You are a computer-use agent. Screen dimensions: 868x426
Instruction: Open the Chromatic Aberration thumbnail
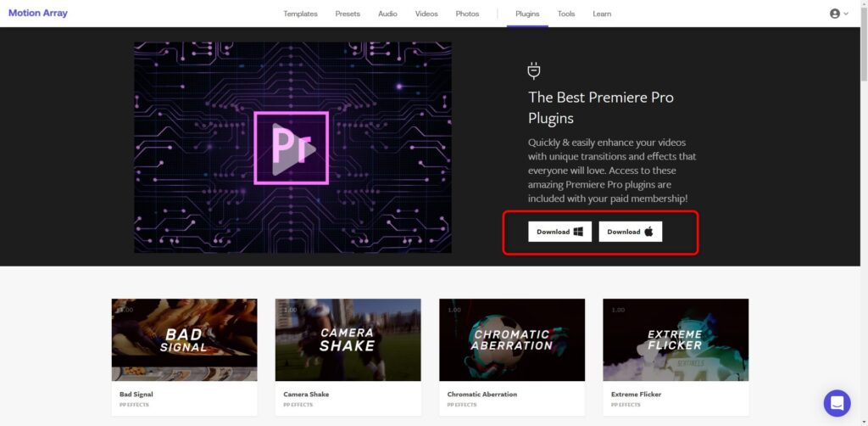click(512, 339)
